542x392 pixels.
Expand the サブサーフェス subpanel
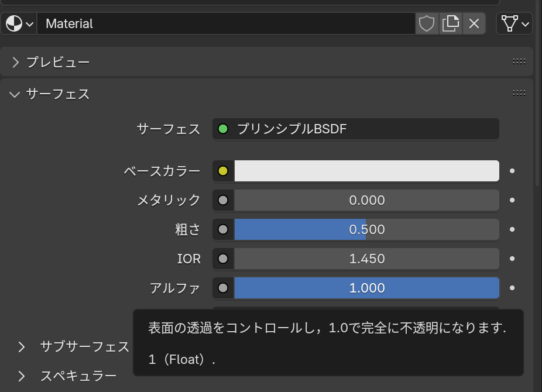[x=22, y=347]
